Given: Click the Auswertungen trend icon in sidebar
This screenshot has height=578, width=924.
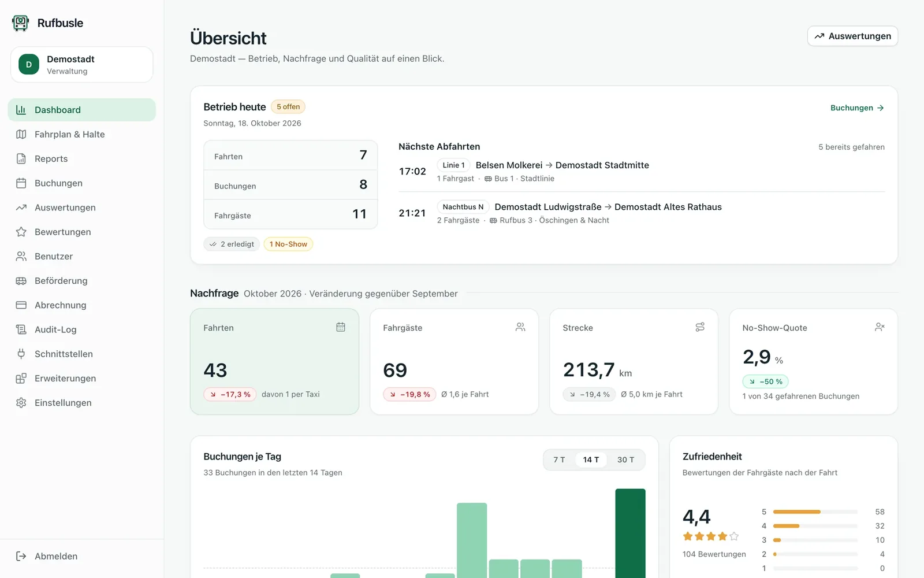Looking at the screenshot, I should (21, 208).
